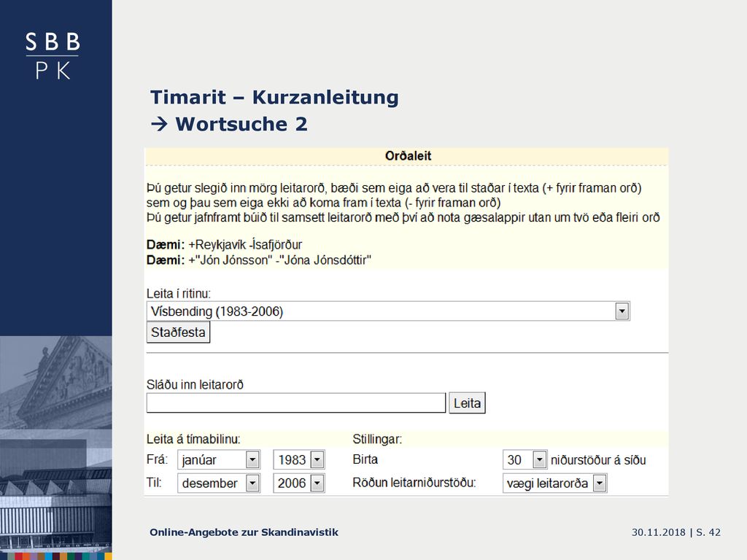
Task: Click the Birta label
Action: point(365,459)
